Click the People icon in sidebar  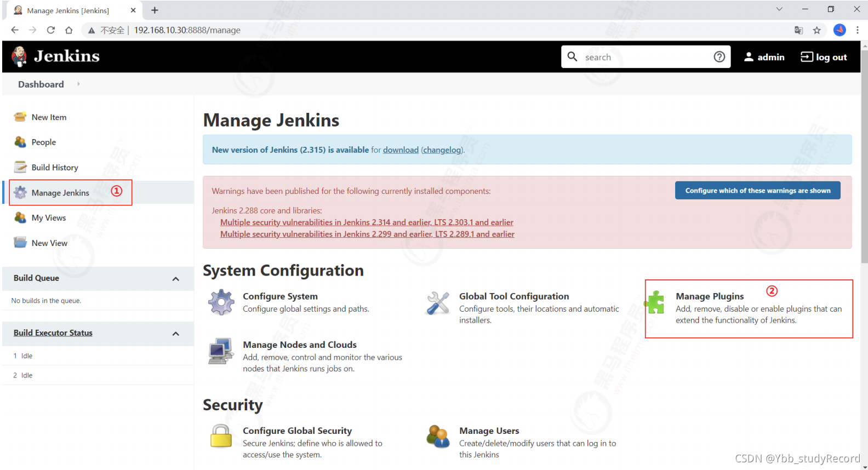pyautogui.click(x=20, y=142)
